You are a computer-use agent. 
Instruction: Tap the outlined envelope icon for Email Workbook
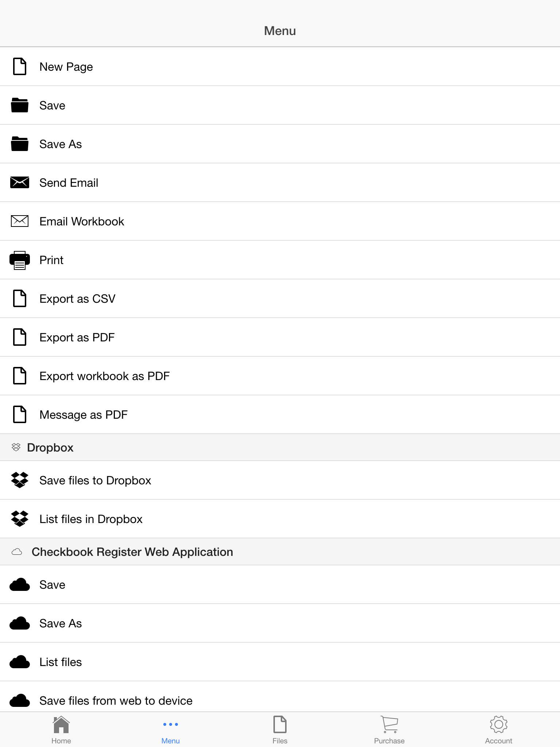(20, 221)
